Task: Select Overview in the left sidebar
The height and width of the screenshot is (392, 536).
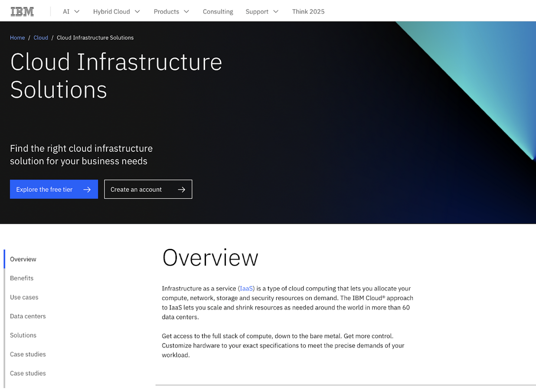Action: point(23,259)
